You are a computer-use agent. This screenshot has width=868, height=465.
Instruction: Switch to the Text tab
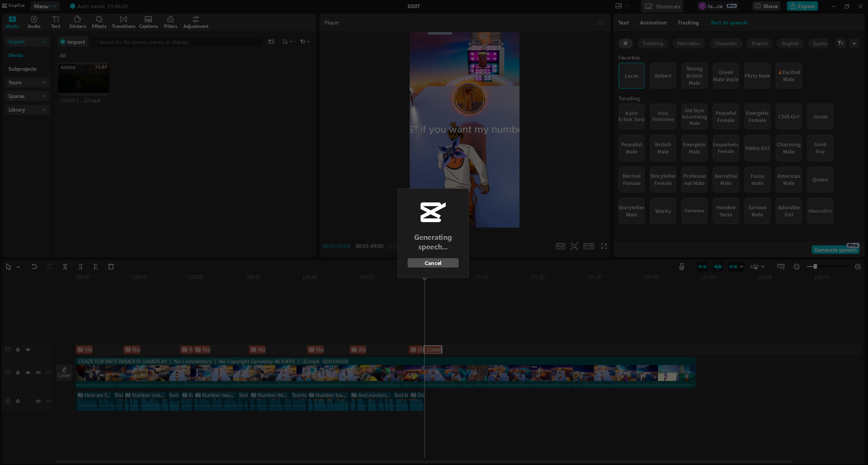pos(623,22)
